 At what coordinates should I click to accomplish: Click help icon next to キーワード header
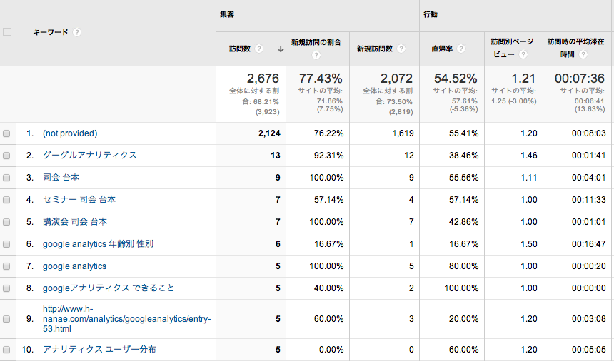(x=77, y=32)
